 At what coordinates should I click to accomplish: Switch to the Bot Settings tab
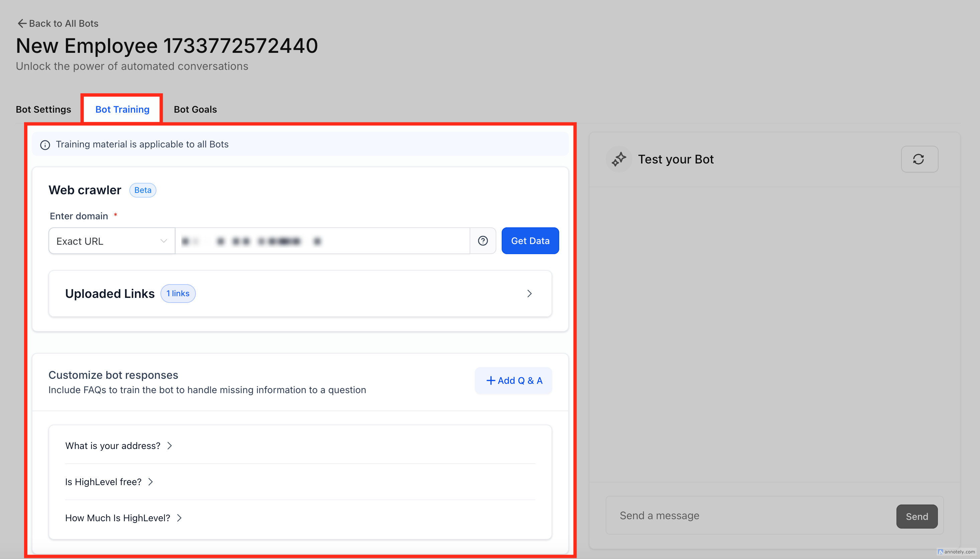[43, 109]
